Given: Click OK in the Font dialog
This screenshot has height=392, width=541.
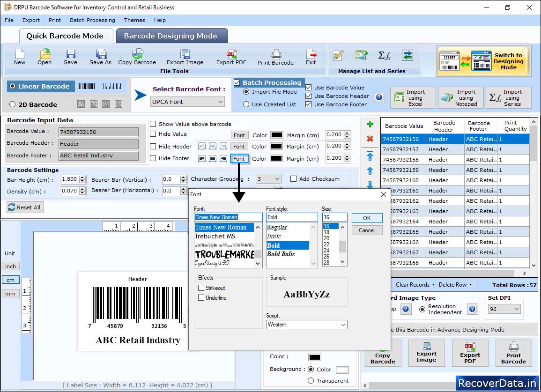Looking at the screenshot, I should coord(367,218).
